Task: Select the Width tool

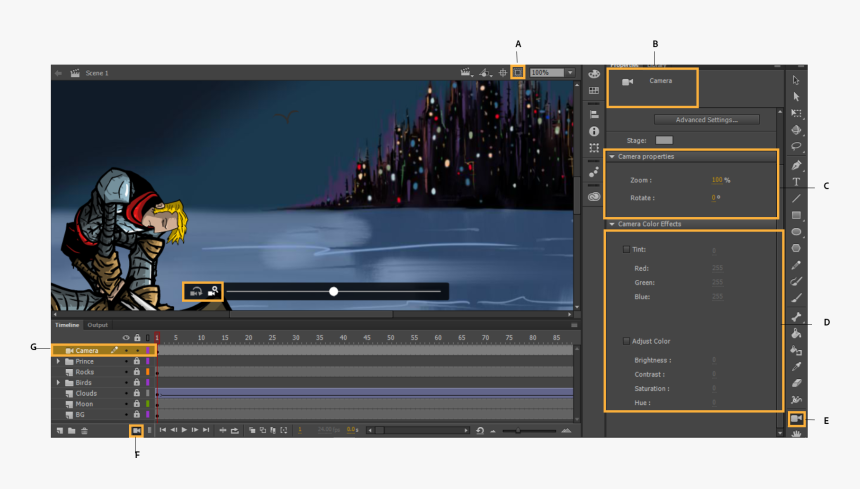Action: (x=796, y=400)
